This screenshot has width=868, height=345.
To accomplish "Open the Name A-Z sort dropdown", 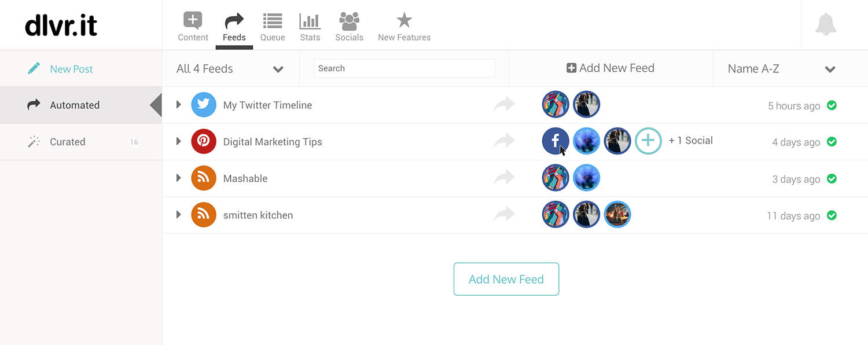I will pyautogui.click(x=782, y=69).
